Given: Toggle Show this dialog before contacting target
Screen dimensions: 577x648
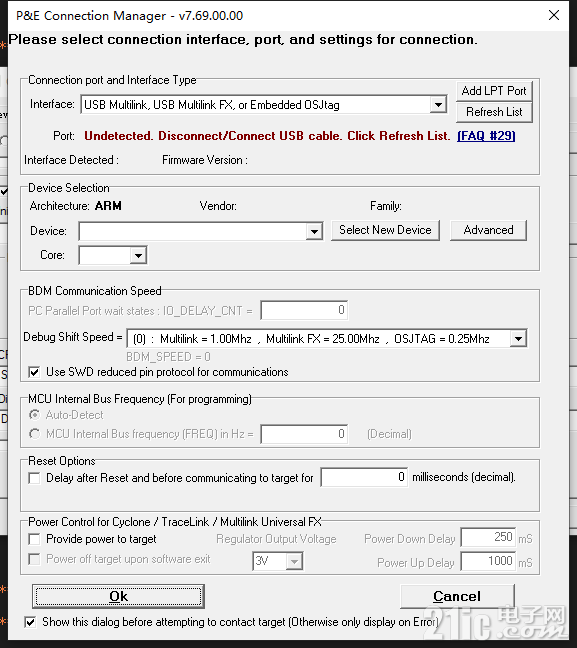Looking at the screenshot, I should [x=30, y=622].
